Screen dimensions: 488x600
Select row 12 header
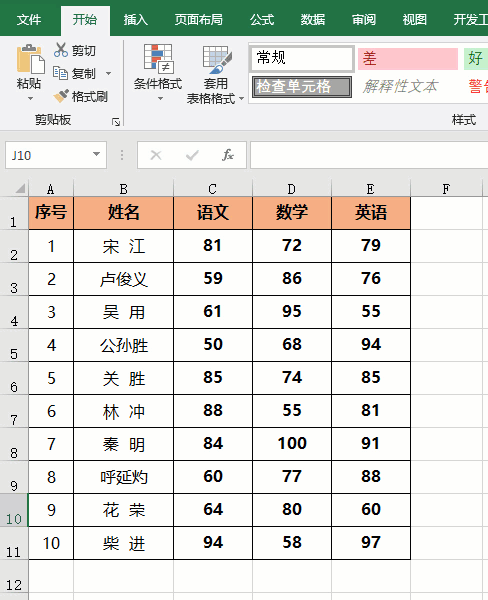pos(14,576)
